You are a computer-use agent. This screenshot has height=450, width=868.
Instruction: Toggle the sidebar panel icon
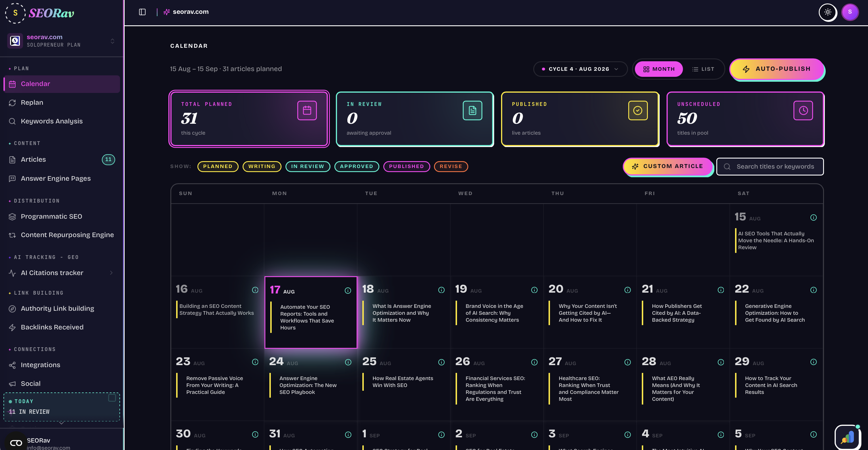142,12
